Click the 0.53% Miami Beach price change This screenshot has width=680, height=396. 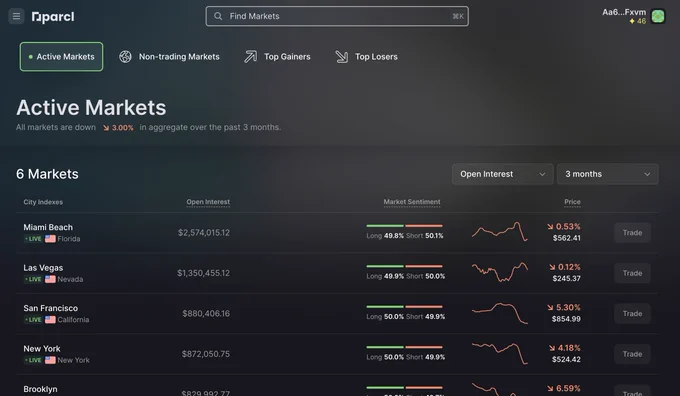pyautogui.click(x=564, y=226)
